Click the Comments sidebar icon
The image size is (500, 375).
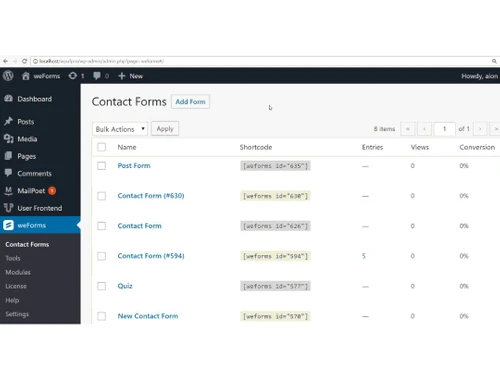click(9, 173)
